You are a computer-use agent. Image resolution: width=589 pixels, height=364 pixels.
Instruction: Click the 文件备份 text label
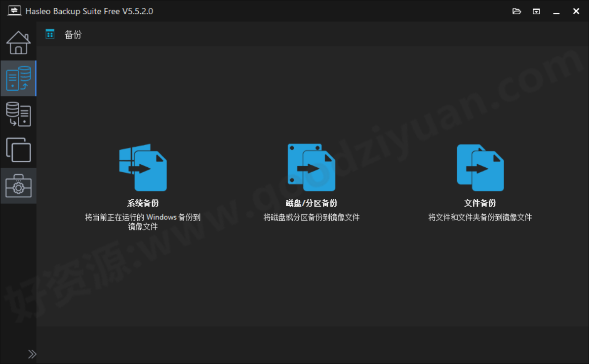[480, 203]
